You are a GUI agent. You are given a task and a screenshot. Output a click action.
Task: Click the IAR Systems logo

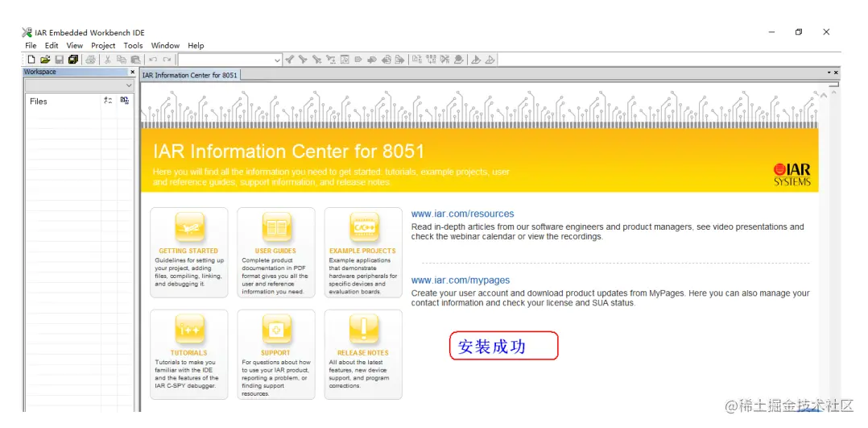[792, 174]
